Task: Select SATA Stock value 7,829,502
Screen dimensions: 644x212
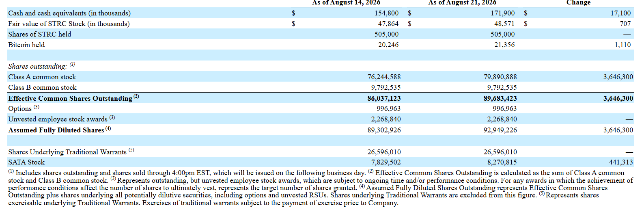Action: point(386,162)
